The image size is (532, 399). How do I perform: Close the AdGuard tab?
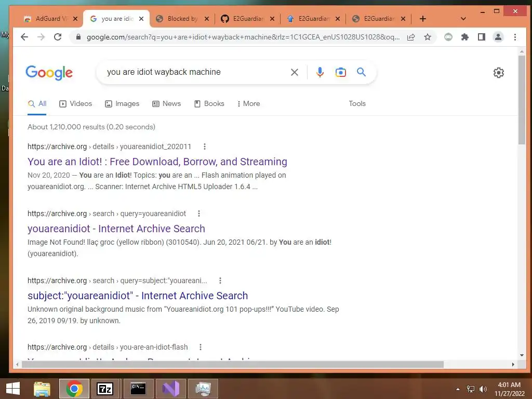coord(75,19)
